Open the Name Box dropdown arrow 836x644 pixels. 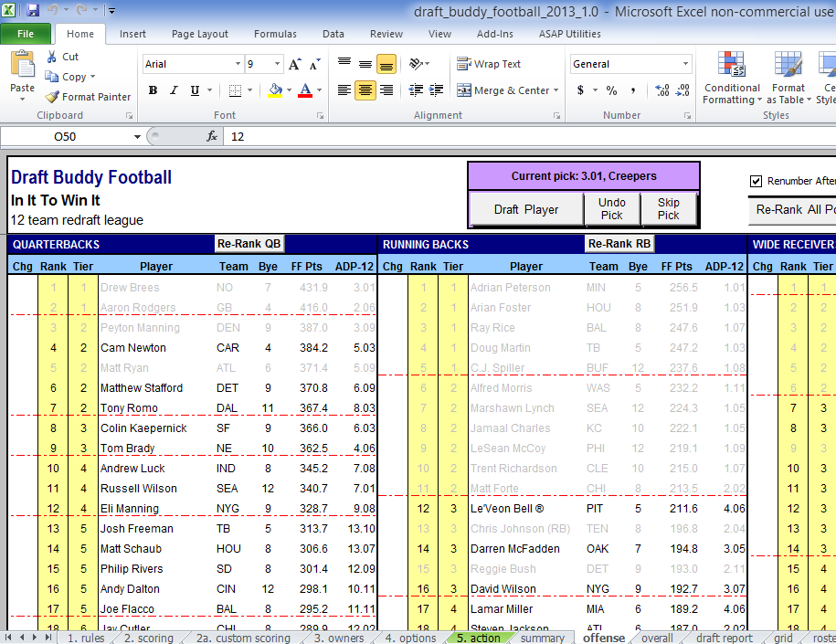coord(137,137)
